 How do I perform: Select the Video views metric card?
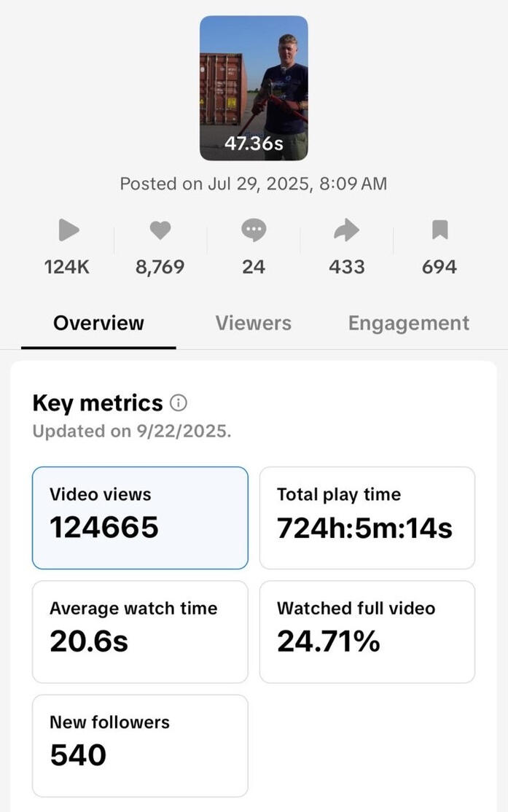[140, 518]
